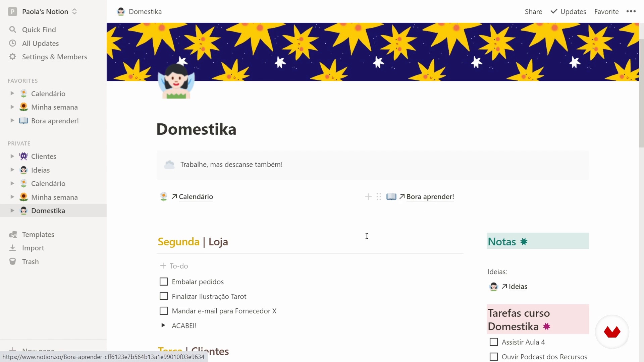This screenshot has width=644, height=362.
Task: Check Finalizar Ilustração Tarot checkbox
Action: click(164, 296)
